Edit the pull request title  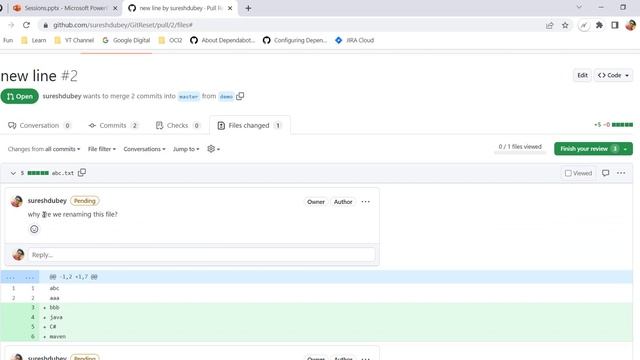[582, 75]
